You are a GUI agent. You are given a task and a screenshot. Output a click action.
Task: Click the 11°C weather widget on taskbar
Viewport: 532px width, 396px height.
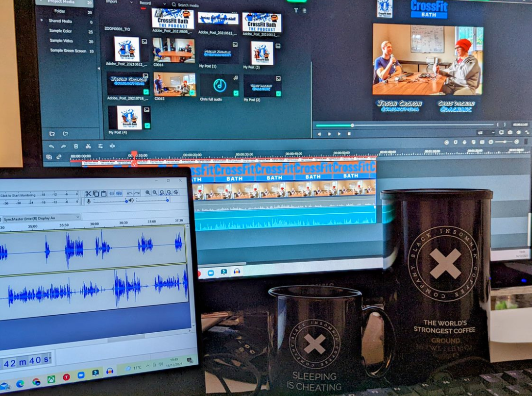tap(133, 368)
